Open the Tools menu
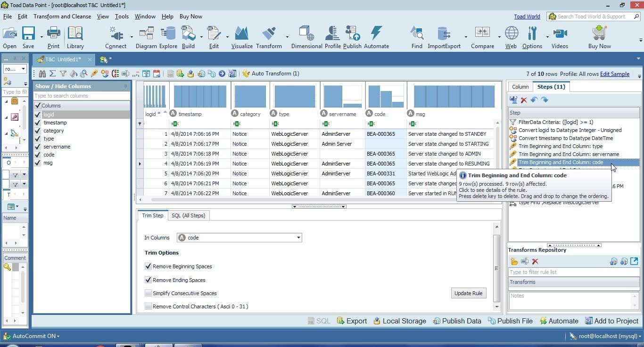This screenshot has width=644, height=347. click(122, 16)
